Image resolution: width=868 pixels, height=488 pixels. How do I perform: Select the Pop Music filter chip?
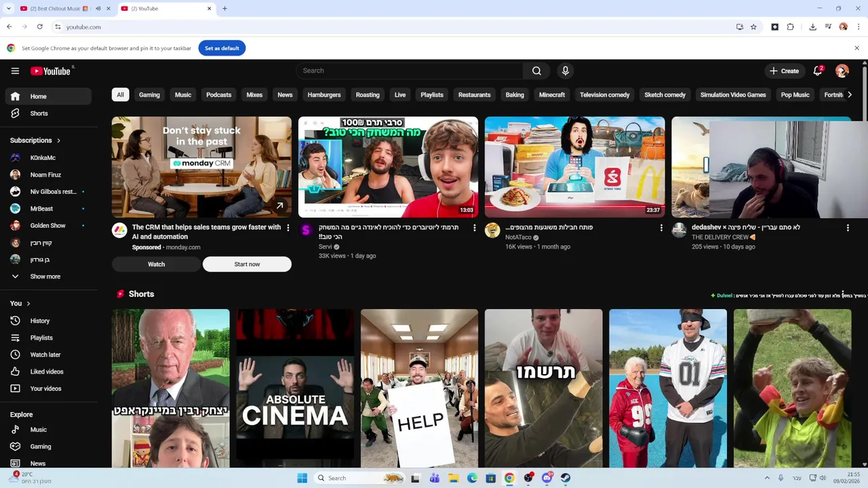click(795, 95)
